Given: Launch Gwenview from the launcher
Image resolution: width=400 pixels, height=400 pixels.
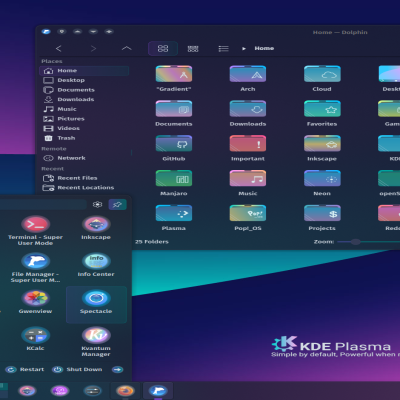Looking at the screenshot, I should (x=35, y=302).
